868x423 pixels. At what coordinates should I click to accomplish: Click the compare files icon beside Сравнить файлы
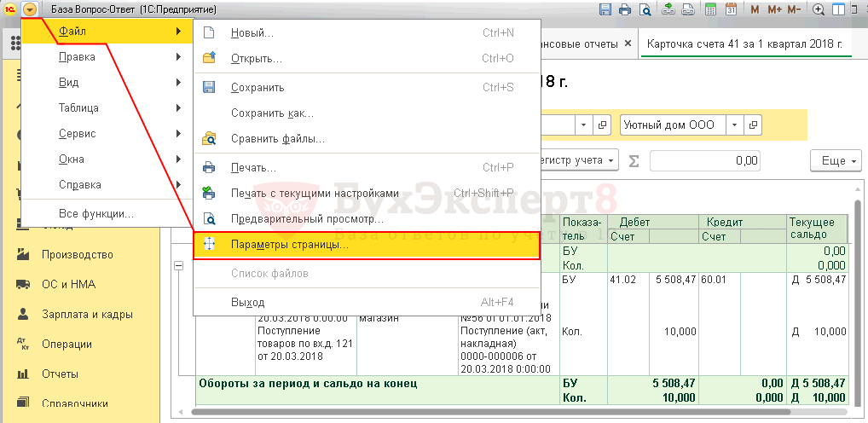click(209, 138)
